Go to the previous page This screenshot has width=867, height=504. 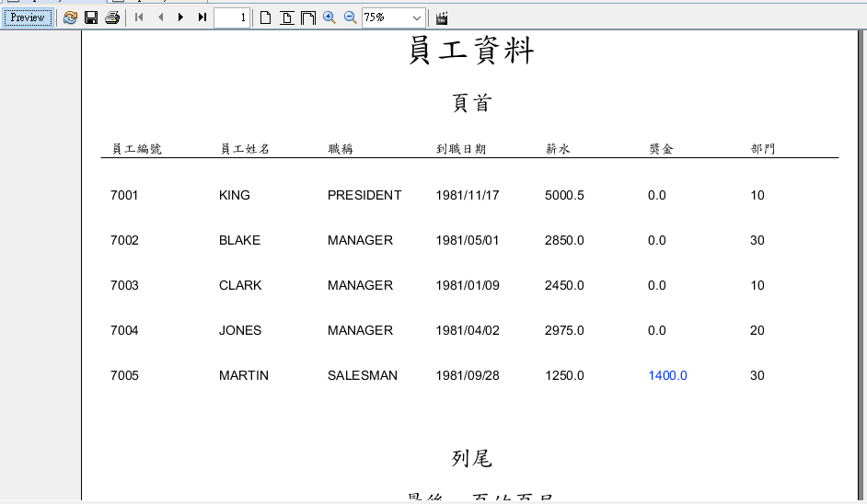coord(160,17)
